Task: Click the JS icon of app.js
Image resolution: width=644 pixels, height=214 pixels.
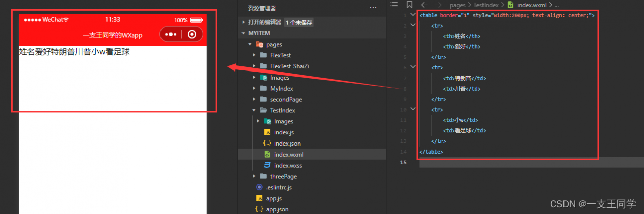Action: (x=259, y=198)
